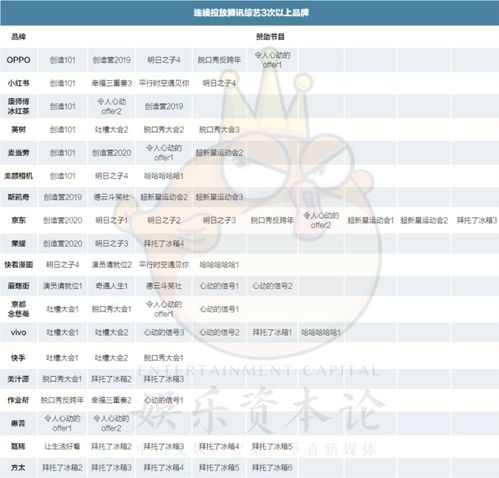Select the 快手 brand cell
This screenshot has height=478, width=499.
18,358
